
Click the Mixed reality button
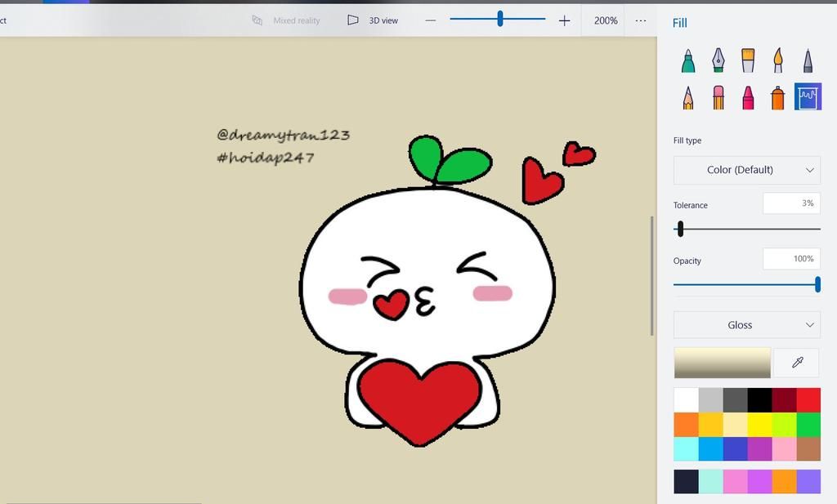[285, 20]
